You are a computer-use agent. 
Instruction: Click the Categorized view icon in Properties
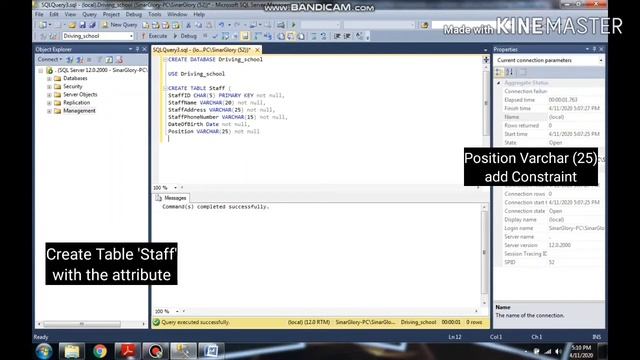[x=499, y=72]
